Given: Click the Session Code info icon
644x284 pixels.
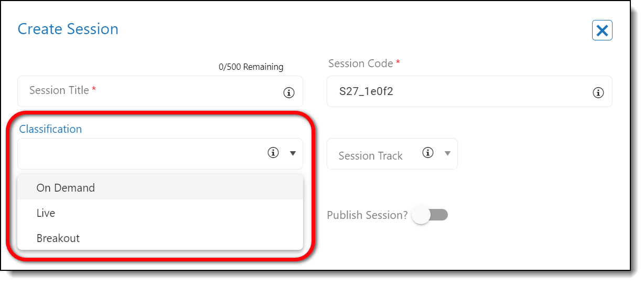Looking at the screenshot, I should pyautogui.click(x=598, y=92).
